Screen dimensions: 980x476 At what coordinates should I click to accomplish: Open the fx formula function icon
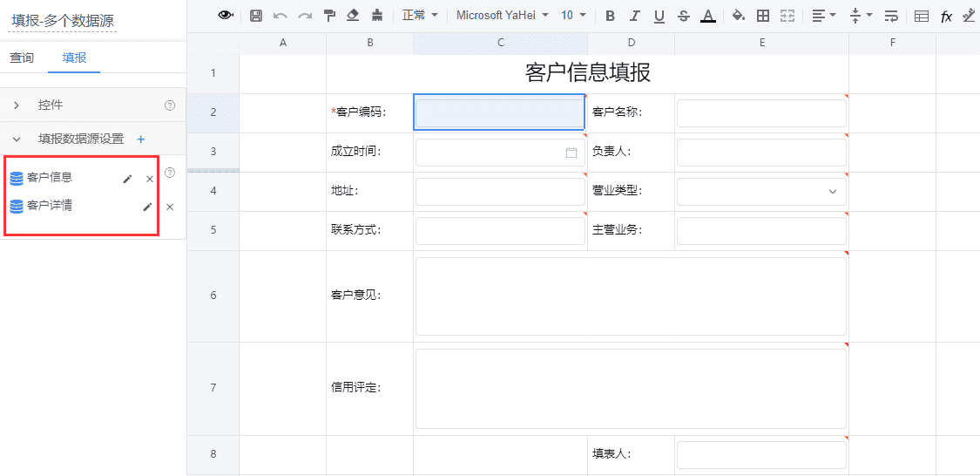pyautogui.click(x=946, y=16)
